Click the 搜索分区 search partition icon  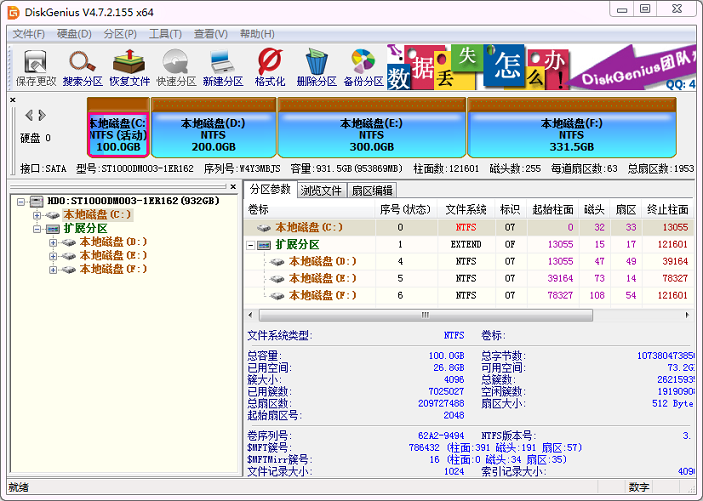coord(82,67)
